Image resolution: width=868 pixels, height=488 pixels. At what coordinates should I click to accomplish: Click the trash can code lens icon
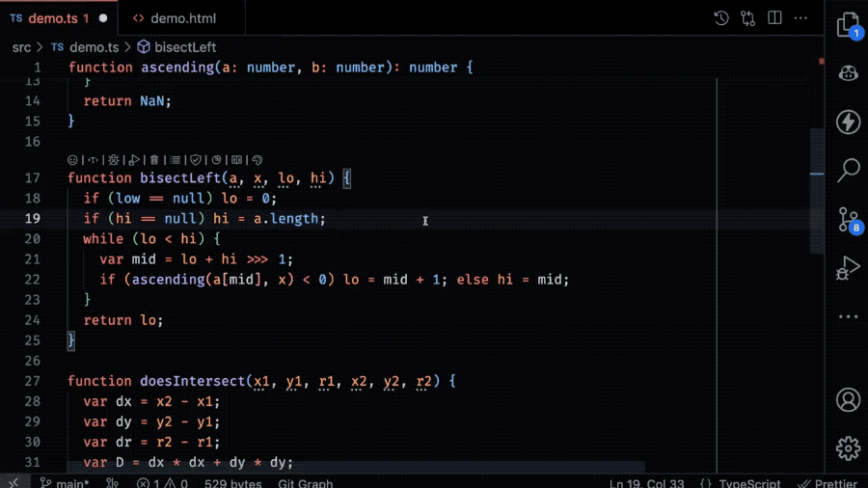point(154,160)
